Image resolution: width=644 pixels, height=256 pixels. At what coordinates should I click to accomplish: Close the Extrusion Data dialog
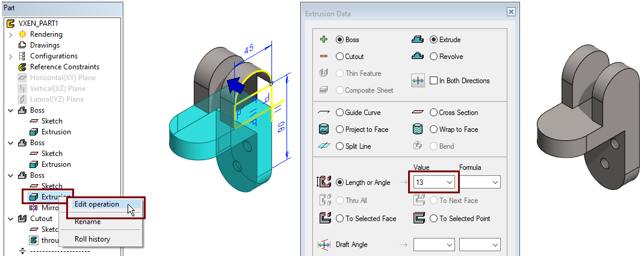pos(511,11)
